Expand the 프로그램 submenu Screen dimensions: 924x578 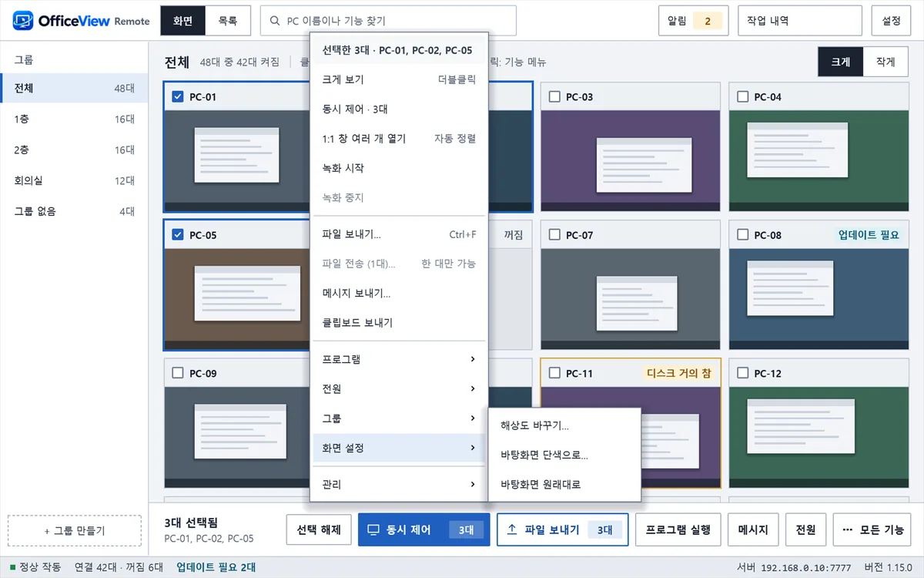tap(399, 360)
